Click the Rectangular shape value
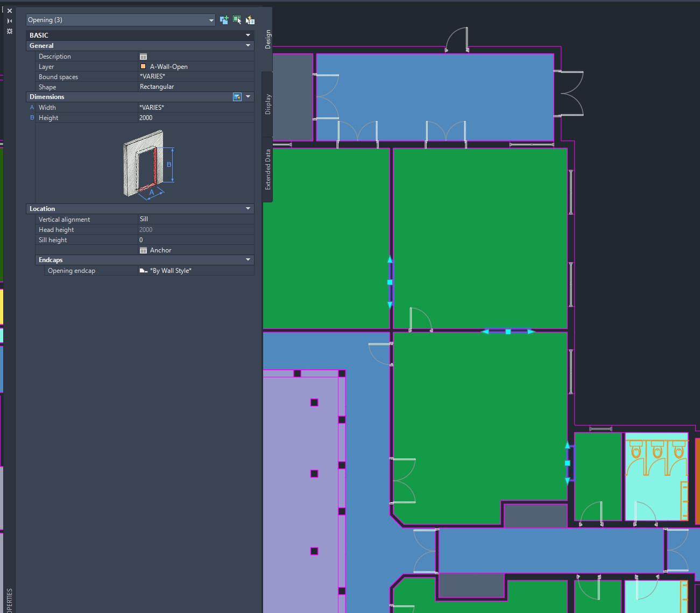This screenshot has width=700, height=613. coord(157,87)
